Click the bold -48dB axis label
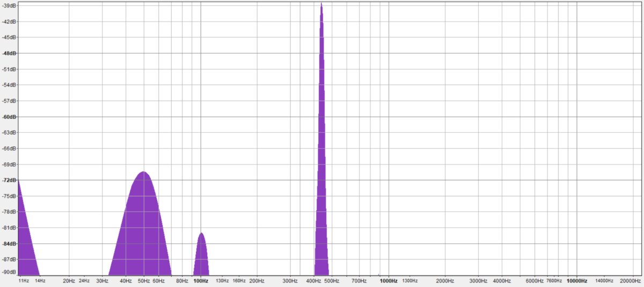 [x=9, y=53]
